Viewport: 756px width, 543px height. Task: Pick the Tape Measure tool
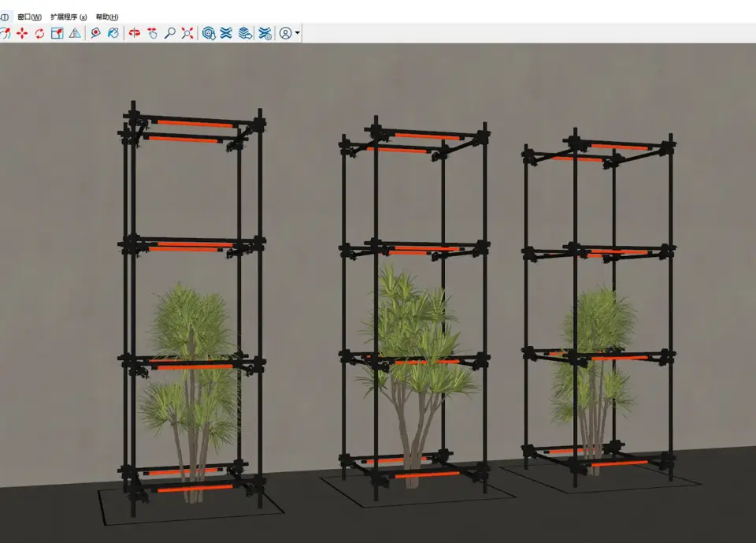(96, 33)
